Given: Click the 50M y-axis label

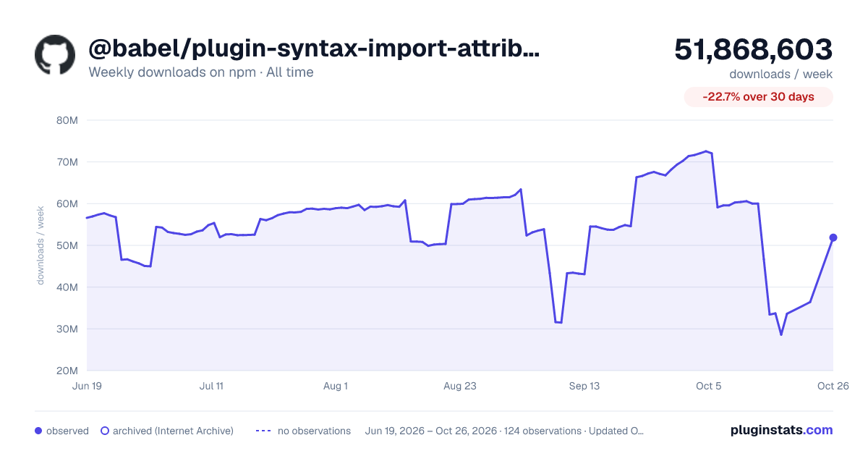Looking at the screenshot, I should [x=67, y=245].
